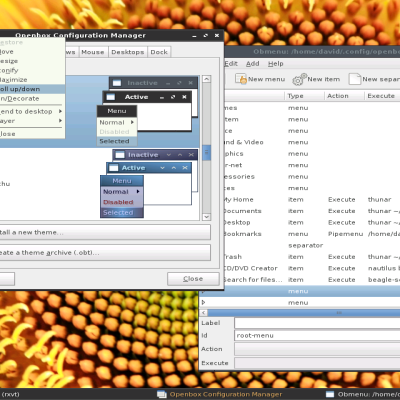The image size is (400, 400).
Task: Choose Close in the window menu
Action: point(32,134)
